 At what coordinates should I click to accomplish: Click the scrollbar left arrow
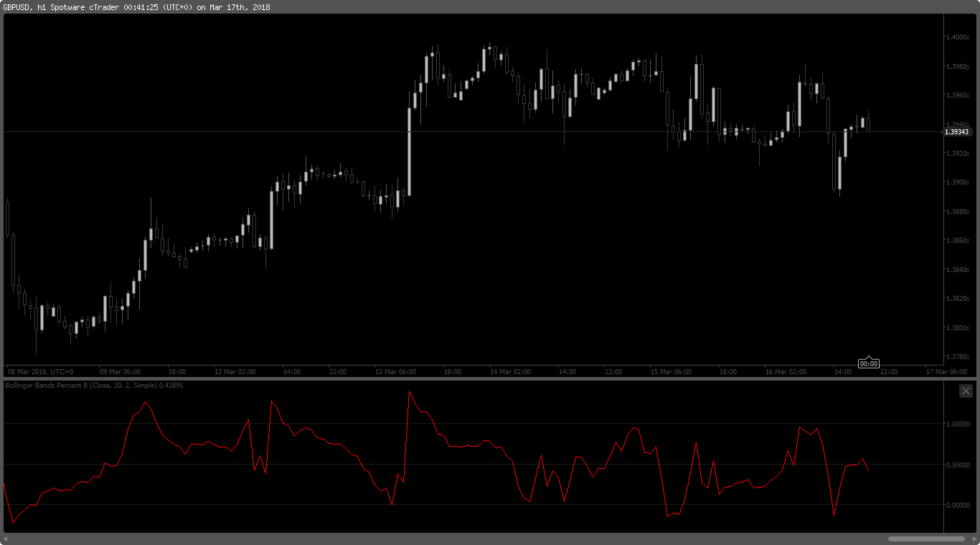tap(6, 539)
